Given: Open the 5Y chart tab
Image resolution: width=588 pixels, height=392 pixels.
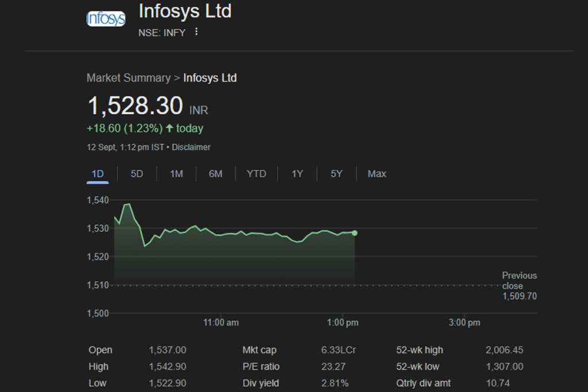Looking at the screenshot, I should point(336,173).
